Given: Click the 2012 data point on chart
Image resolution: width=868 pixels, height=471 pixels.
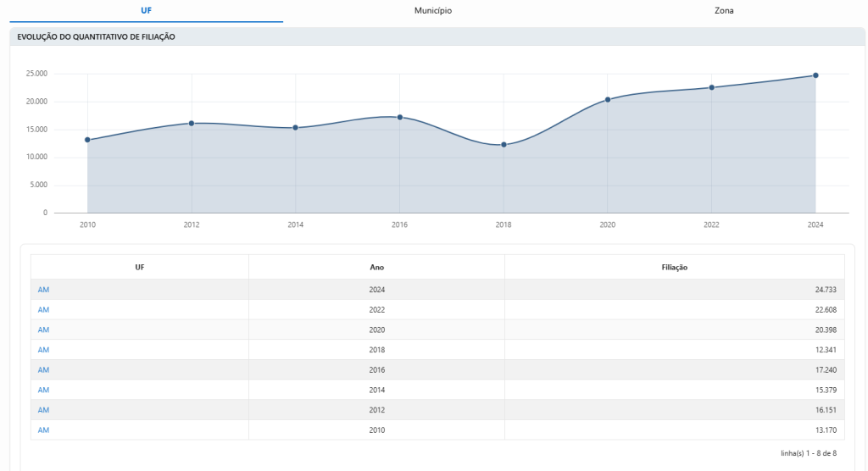Looking at the screenshot, I should coord(192,124).
